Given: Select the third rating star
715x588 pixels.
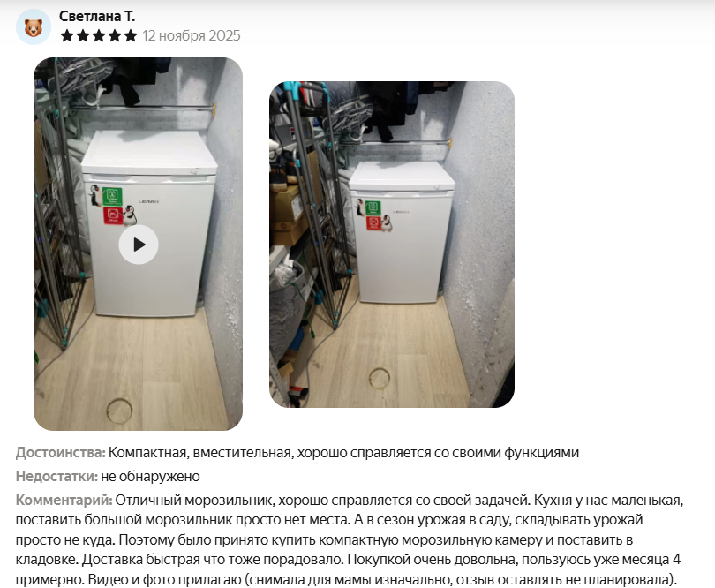Looking at the screenshot, I should pos(99,35).
